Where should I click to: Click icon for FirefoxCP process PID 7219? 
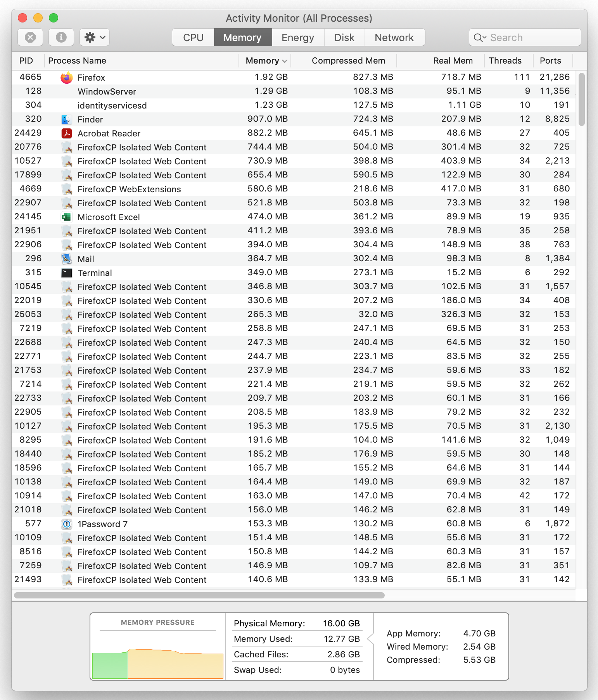[67, 329]
